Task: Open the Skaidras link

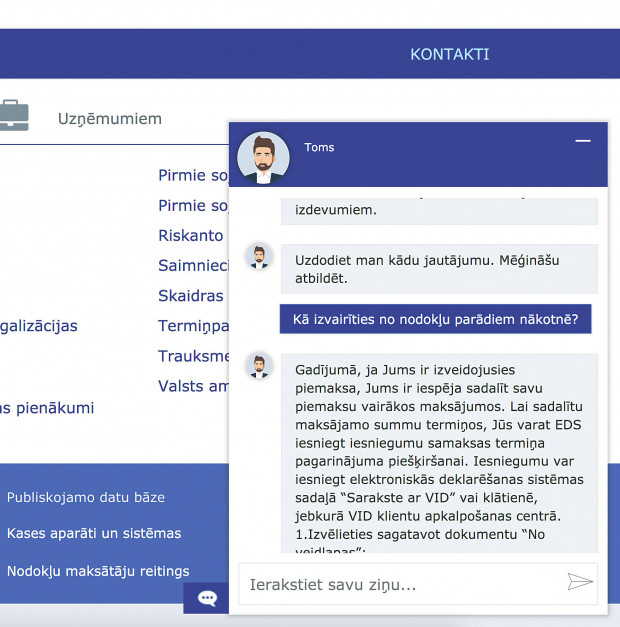Action: [x=191, y=296]
